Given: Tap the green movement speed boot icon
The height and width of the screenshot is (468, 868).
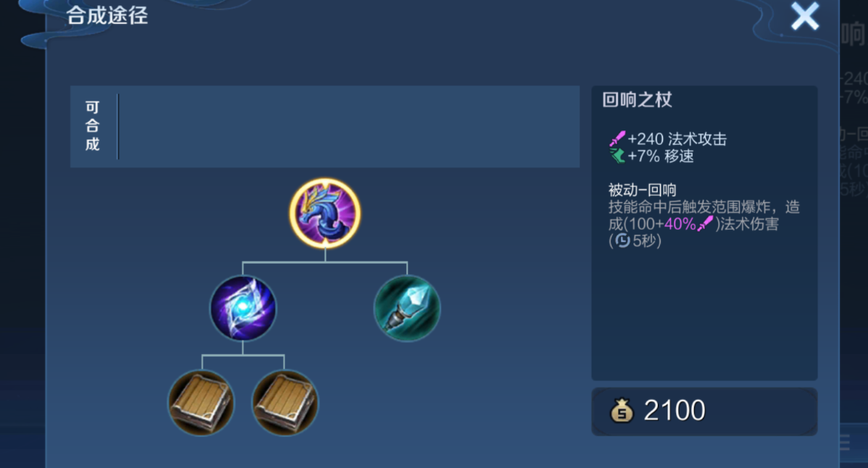Looking at the screenshot, I should click(617, 156).
